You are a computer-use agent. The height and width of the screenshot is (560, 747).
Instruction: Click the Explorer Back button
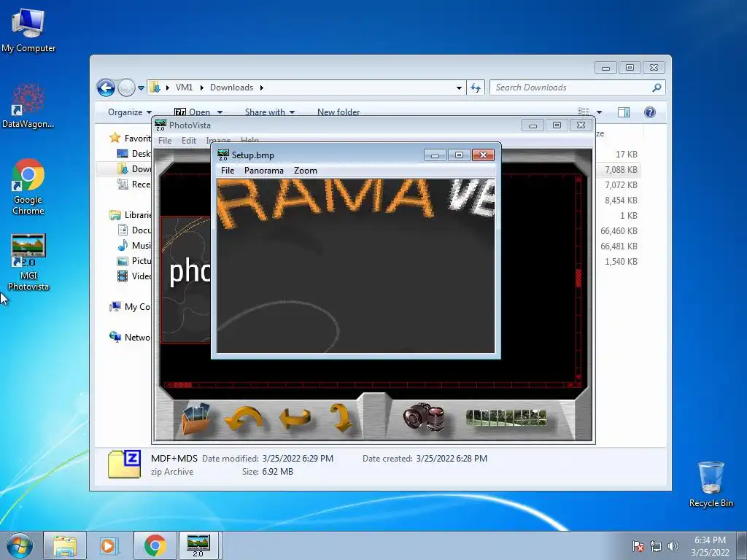click(106, 87)
